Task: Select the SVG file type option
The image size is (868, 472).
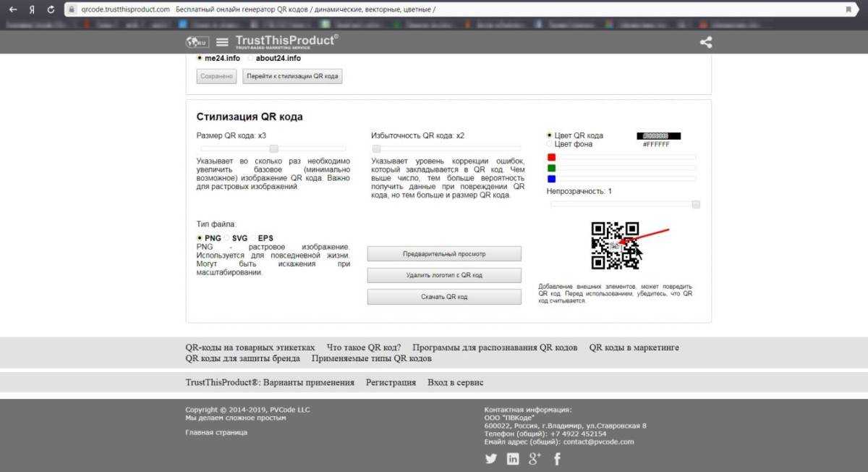Action: [227, 237]
